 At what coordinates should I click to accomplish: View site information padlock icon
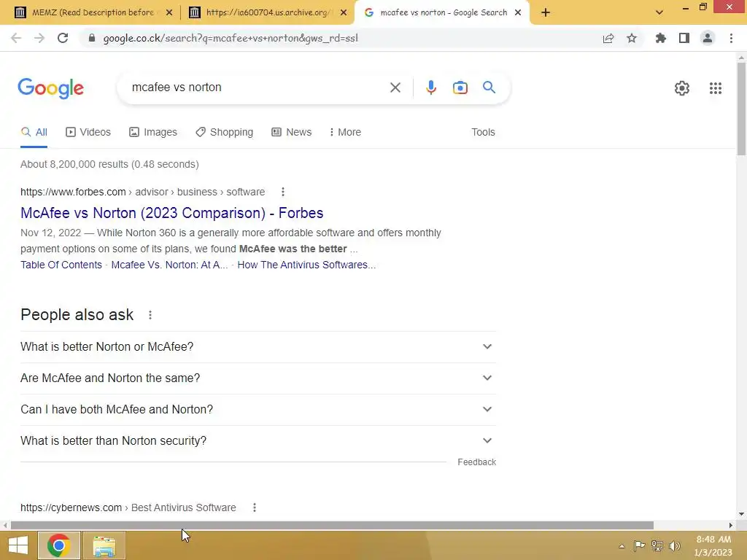click(x=92, y=38)
